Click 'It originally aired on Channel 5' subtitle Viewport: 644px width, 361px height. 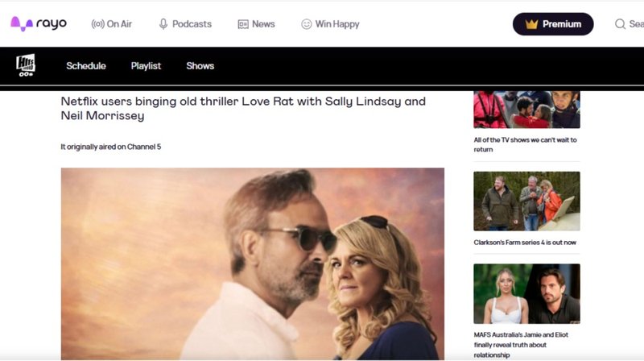(x=111, y=147)
